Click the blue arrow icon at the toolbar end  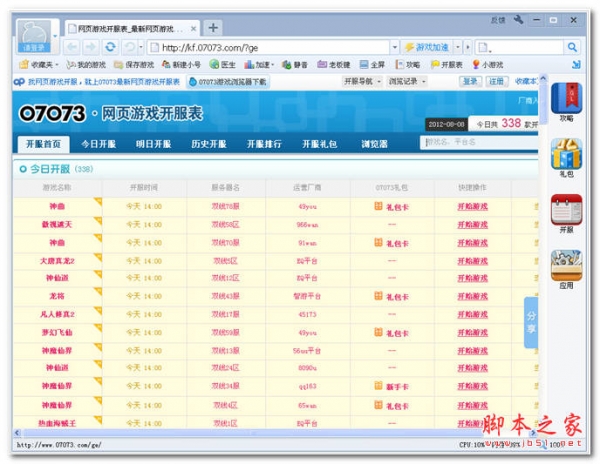(x=576, y=65)
